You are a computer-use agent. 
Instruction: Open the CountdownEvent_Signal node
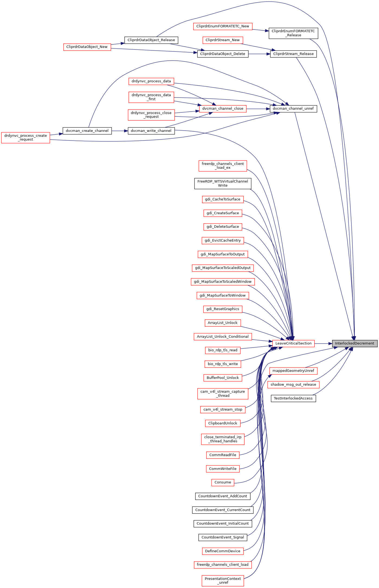tap(223, 537)
